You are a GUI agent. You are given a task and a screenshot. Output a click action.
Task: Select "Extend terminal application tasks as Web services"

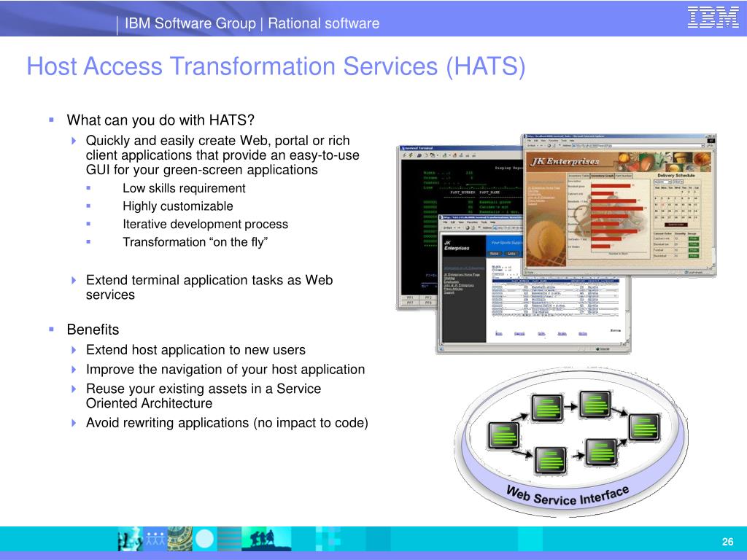(x=209, y=287)
